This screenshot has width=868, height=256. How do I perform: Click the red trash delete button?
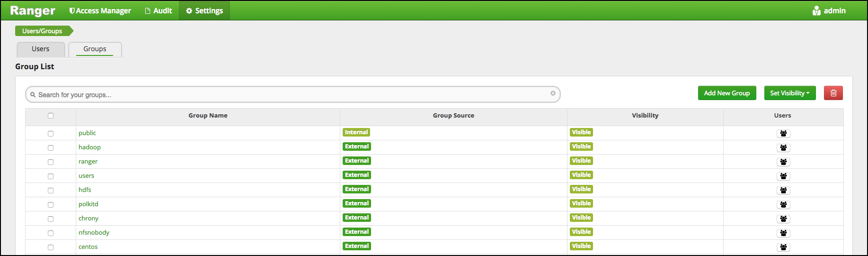point(833,93)
